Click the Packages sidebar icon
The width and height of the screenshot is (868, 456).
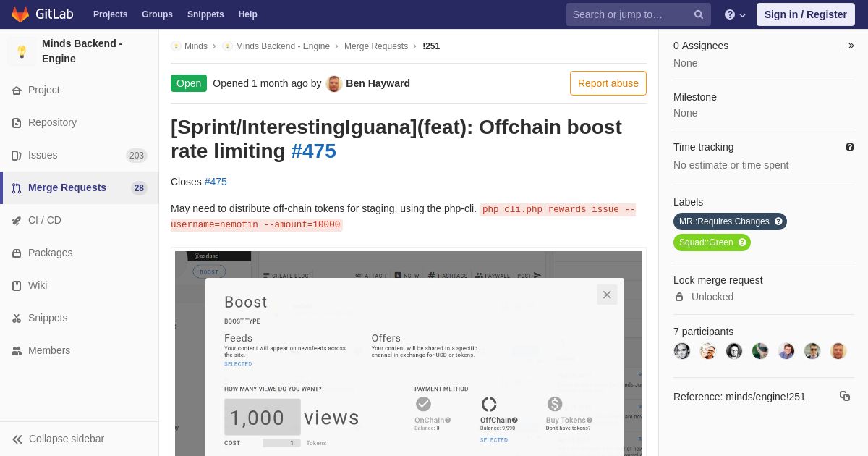[x=17, y=253]
